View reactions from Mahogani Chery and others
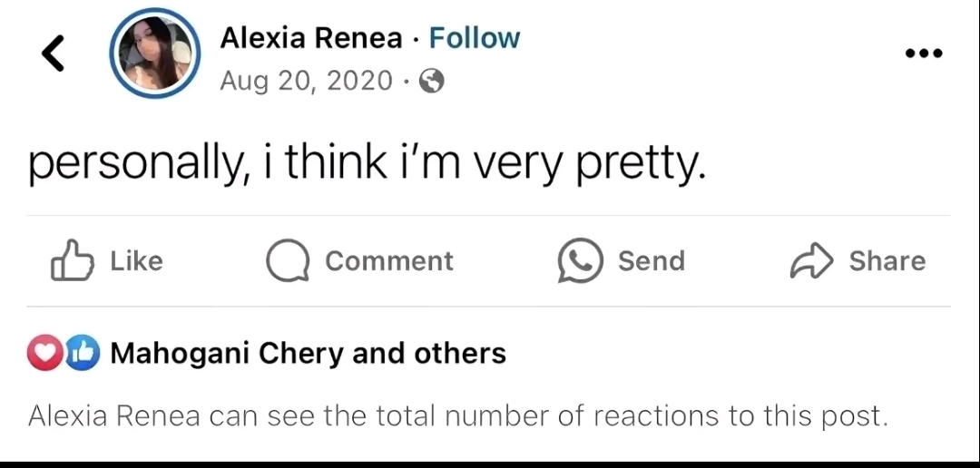Image resolution: width=980 pixels, height=468 pixels. click(308, 353)
